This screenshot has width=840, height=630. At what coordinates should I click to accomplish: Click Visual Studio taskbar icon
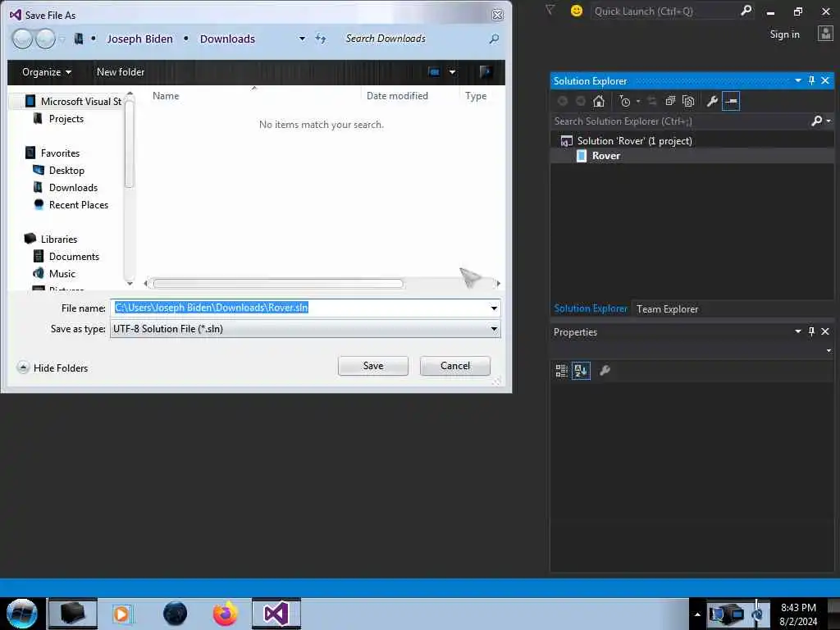pos(276,614)
